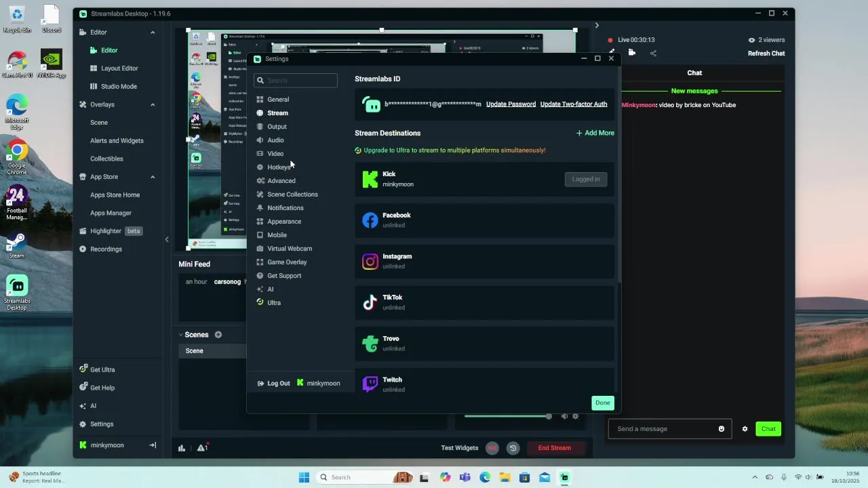Select the Instagram destination logo
The height and width of the screenshot is (488, 868).
tap(370, 262)
